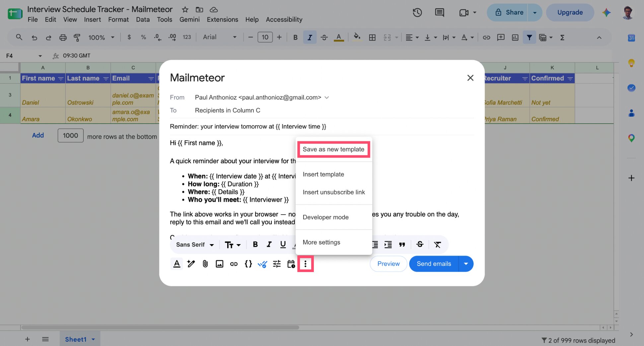Click the quote icon in the editor
The image size is (644, 346).
[402, 244]
